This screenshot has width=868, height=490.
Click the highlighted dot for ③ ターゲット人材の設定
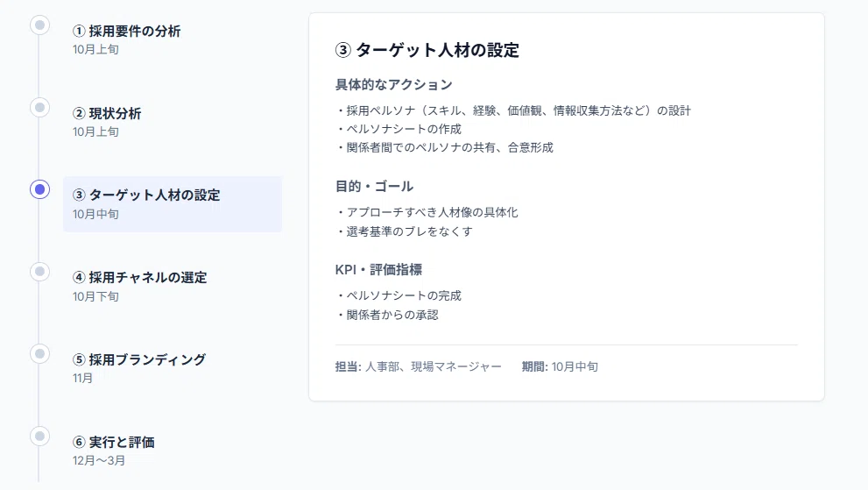(40, 189)
